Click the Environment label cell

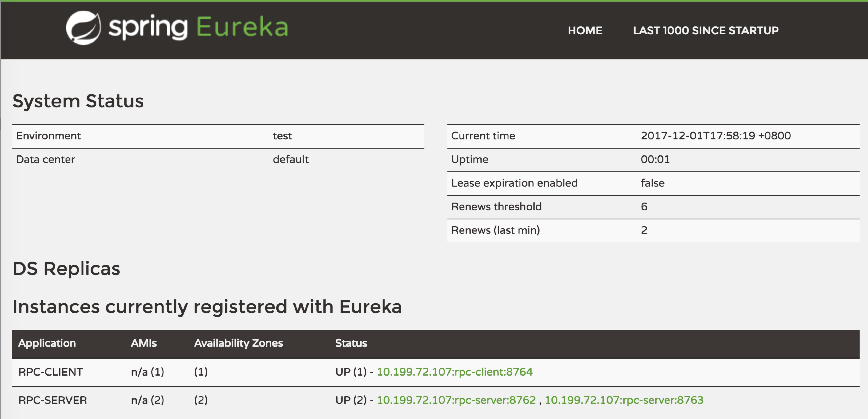49,136
